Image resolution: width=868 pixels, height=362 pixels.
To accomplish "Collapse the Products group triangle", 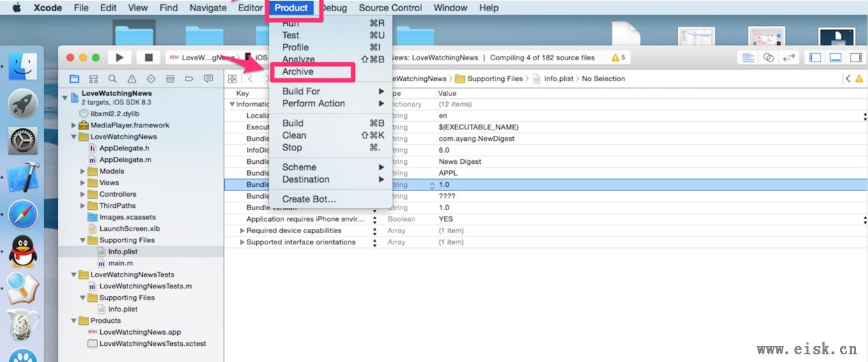I will pos(74,321).
